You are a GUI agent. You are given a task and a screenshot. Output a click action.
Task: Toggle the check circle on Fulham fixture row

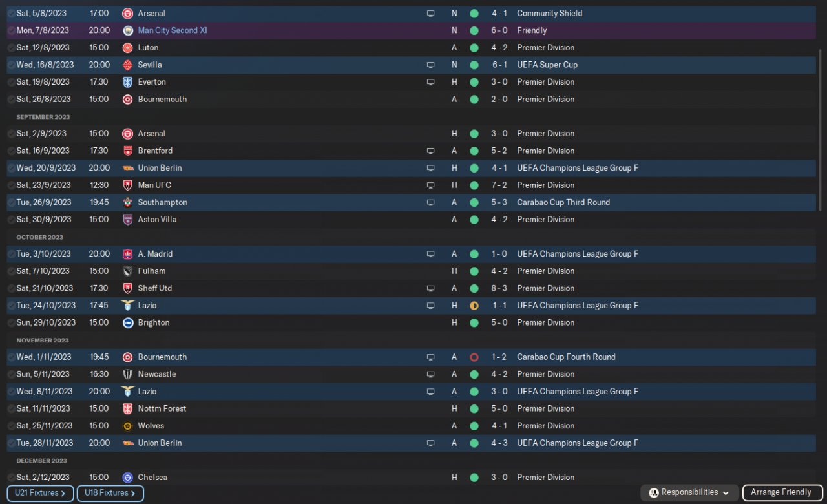[x=11, y=271]
